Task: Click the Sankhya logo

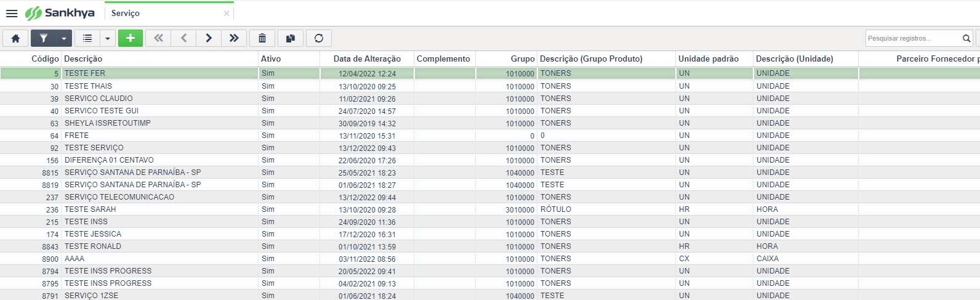Action: pyautogui.click(x=60, y=13)
